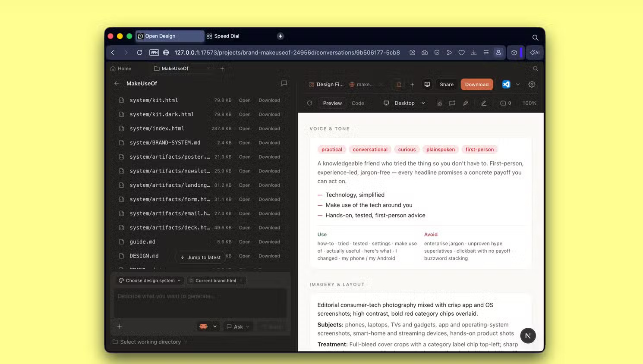Screen dimensions: 643x364
Task: Click the search icon in app tab bar
Action: (536, 69)
